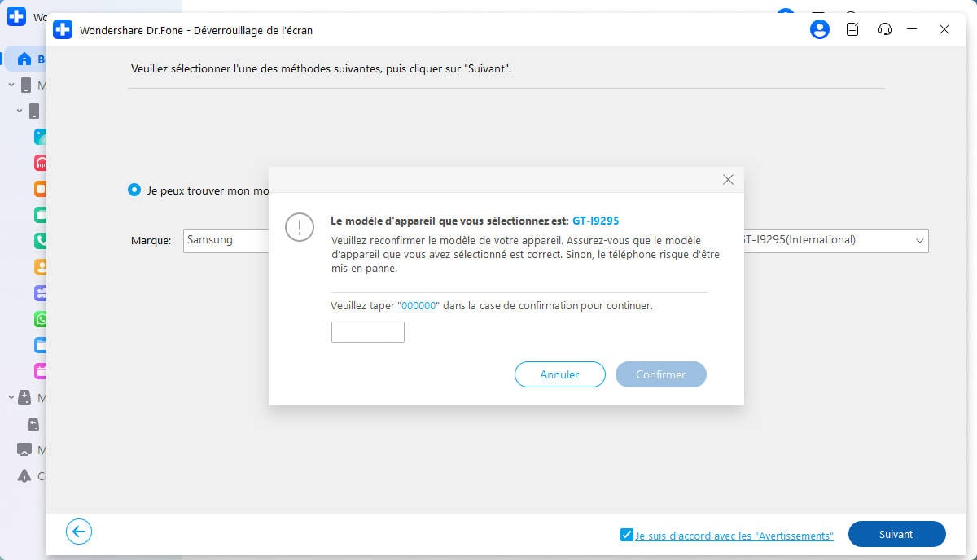Uncheck the "Je suis d'accord" agreement checkbox

[626, 535]
